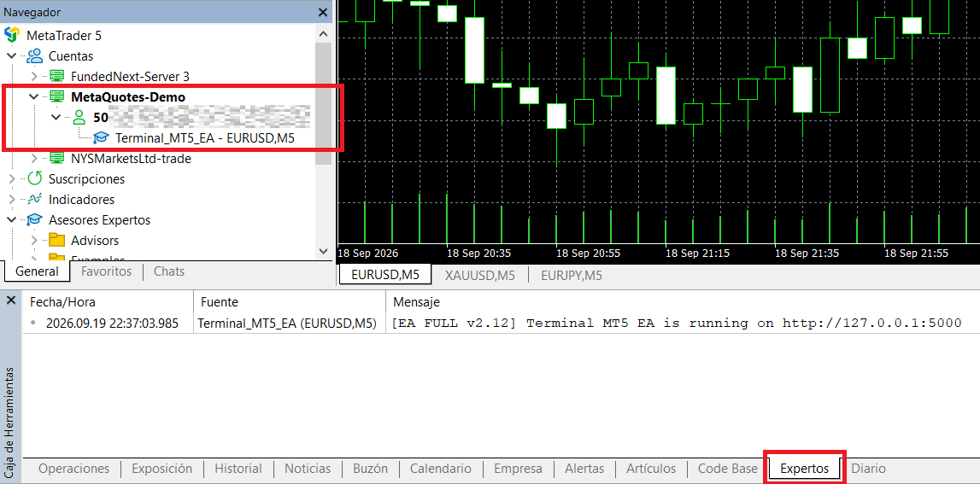
Task: Switch to the General navigator tab
Action: coord(37,271)
